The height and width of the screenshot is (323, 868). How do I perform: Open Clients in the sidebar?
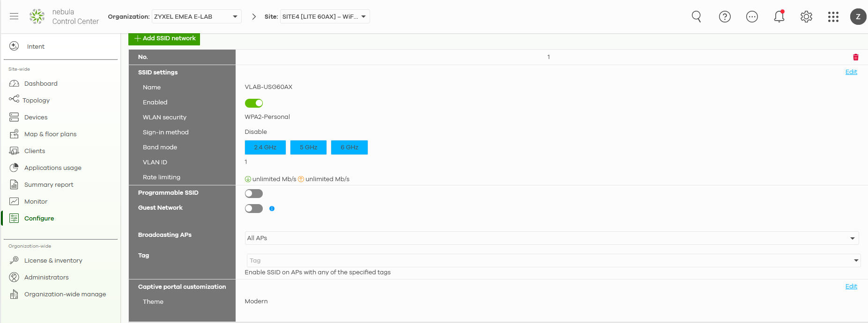tap(35, 151)
